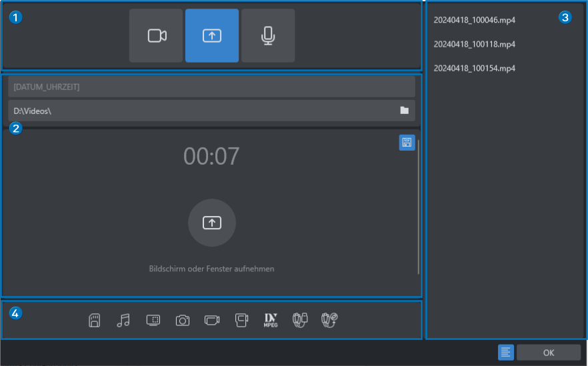588x366 pixels.
Task: Click the DATUM_UHRZEIT file name field
Action: pyautogui.click(x=211, y=87)
